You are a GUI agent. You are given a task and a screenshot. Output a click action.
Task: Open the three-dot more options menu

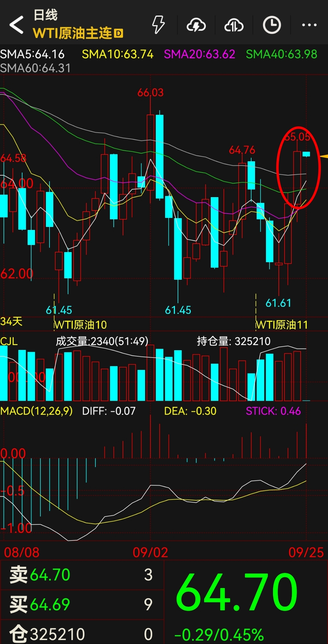309,25
